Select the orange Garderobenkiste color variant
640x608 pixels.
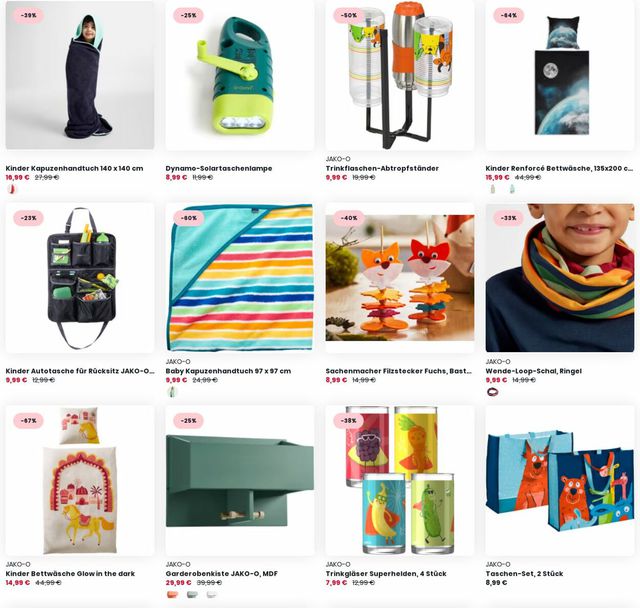tap(172, 595)
